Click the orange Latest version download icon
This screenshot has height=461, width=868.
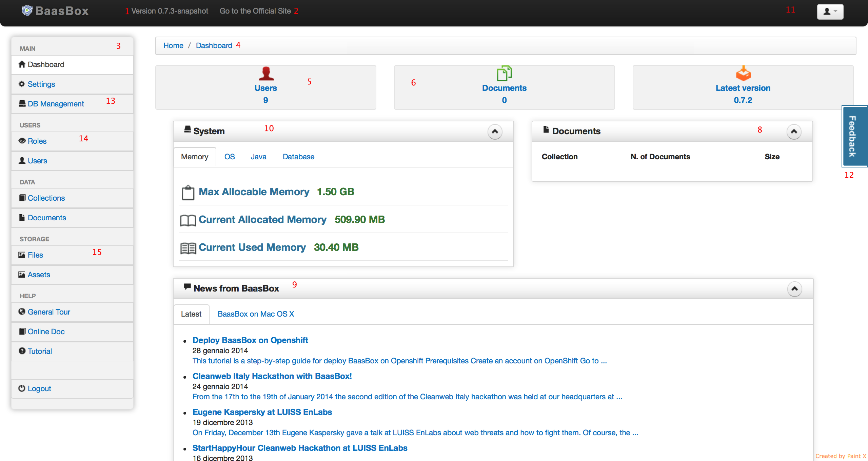(743, 73)
